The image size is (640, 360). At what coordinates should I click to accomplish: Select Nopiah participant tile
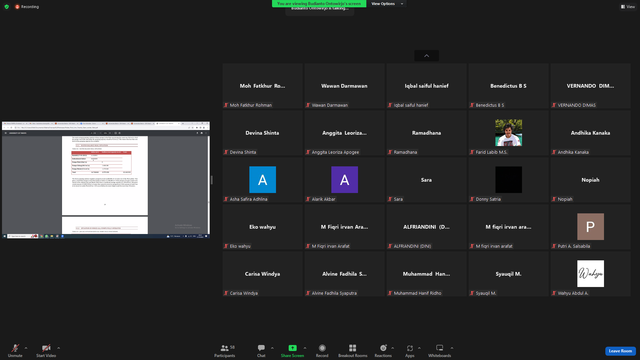(x=590, y=180)
